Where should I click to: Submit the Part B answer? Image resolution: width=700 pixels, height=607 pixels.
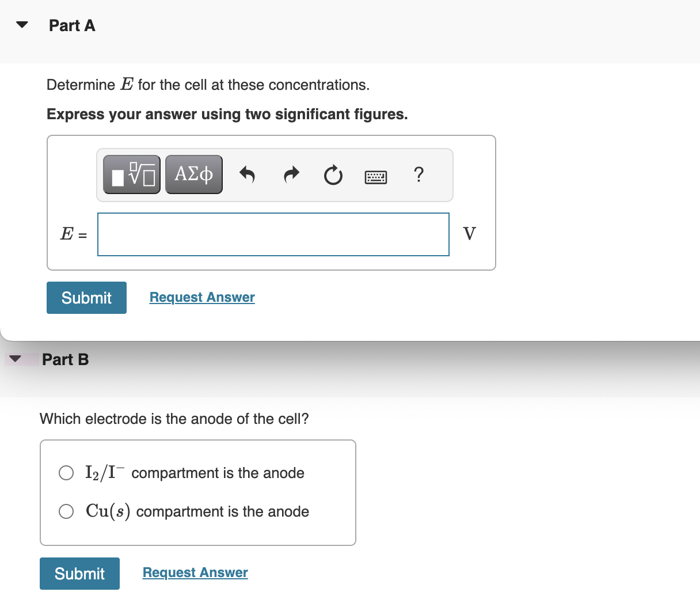tap(79, 574)
